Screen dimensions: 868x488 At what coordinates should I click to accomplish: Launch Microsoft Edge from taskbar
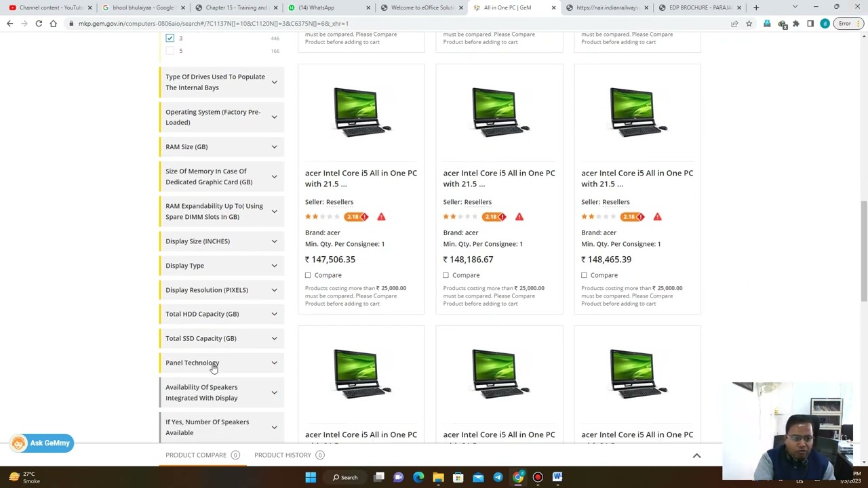pyautogui.click(x=418, y=477)
